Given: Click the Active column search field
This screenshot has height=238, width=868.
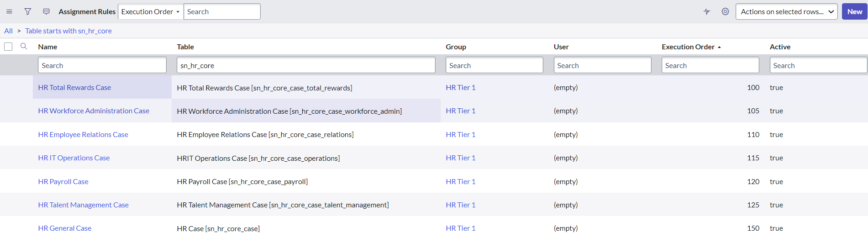Looking at the screenshot, I should click(x=818, y=65).
